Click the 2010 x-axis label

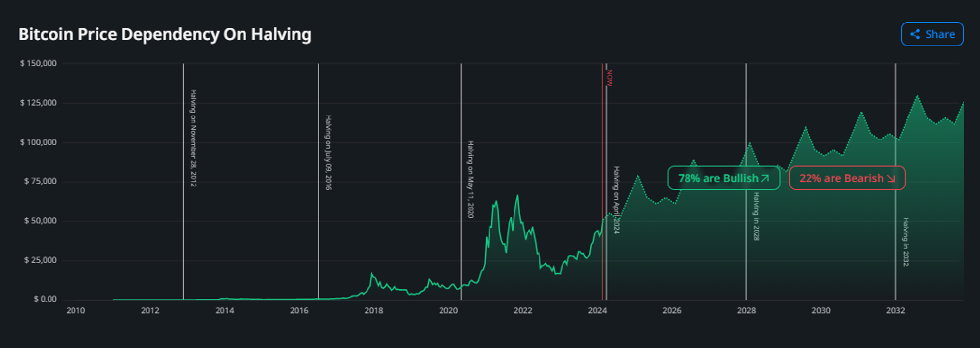[x=75, y=310]
